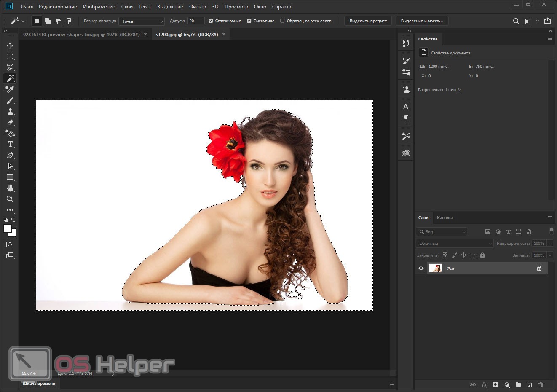Image resolution: width=557 pixels, height=392 pixels.
Task: Open the 'Выделение' menu
Action: 170,7
